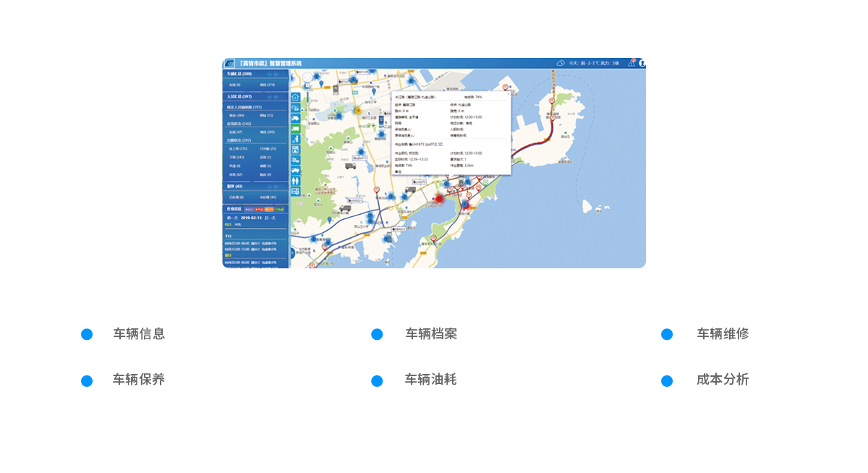Click the home icon in the map toolbar
The width and height of the screenshot is (868, 473).
(x=295, y=97)
